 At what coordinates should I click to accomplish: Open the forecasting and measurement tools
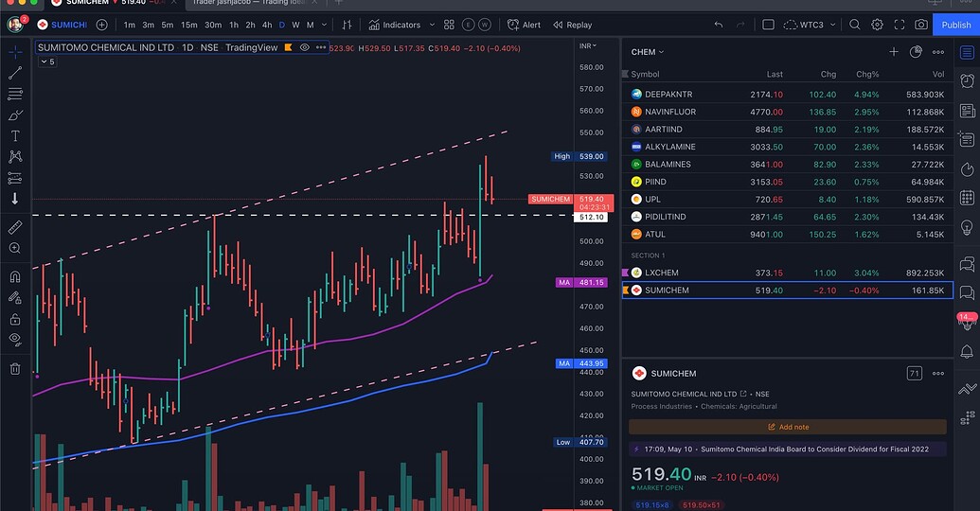[x=15, y=178]
